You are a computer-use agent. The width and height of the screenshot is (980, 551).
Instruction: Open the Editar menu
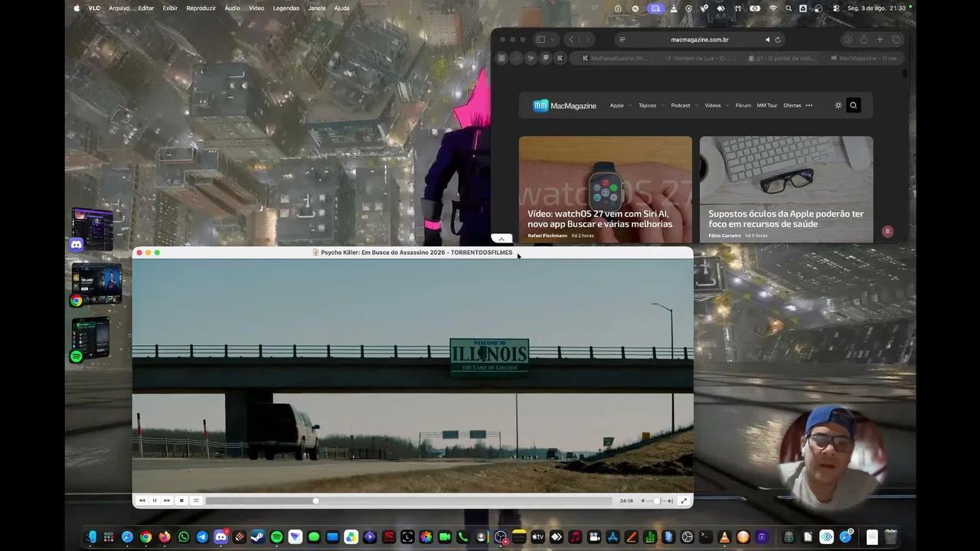(145, 8)
